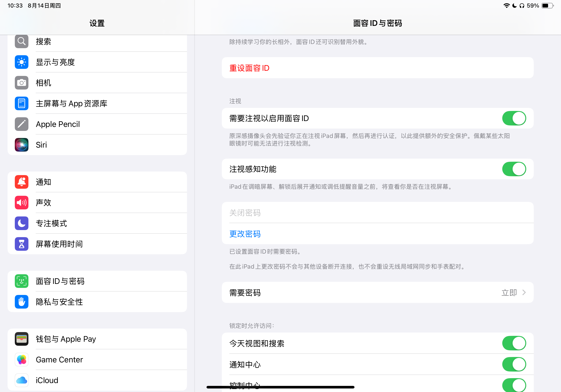The height and width of the screenshot is (392, 561).
Task: Tap chevron next to 立即
Action: 524,293
